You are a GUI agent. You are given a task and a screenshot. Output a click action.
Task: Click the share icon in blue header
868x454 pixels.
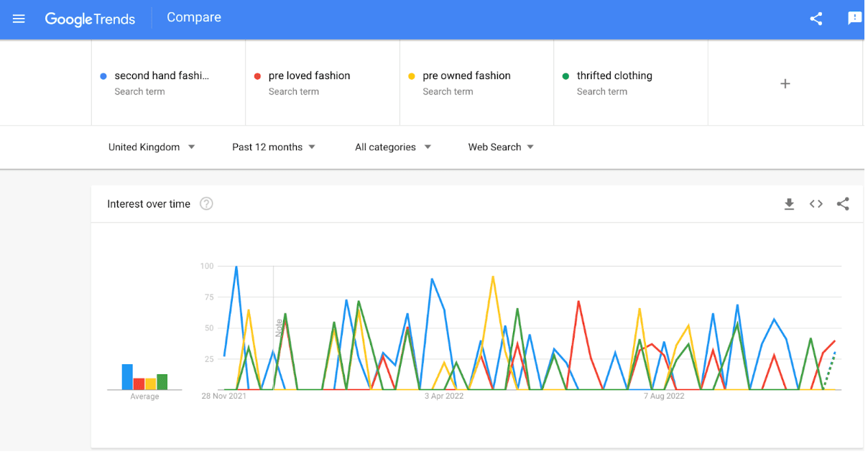[816, 19]
